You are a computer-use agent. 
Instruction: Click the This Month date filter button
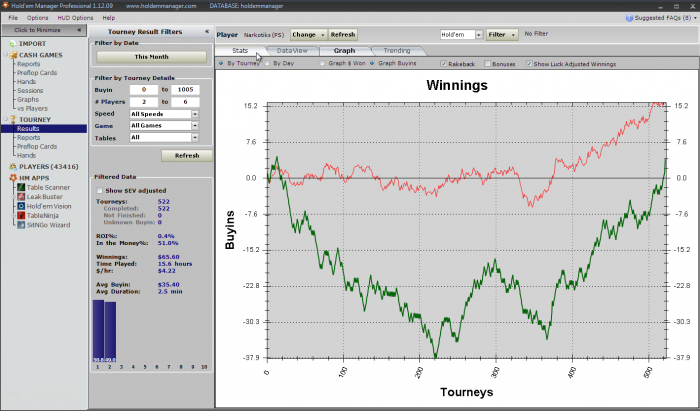click(151, 57)
